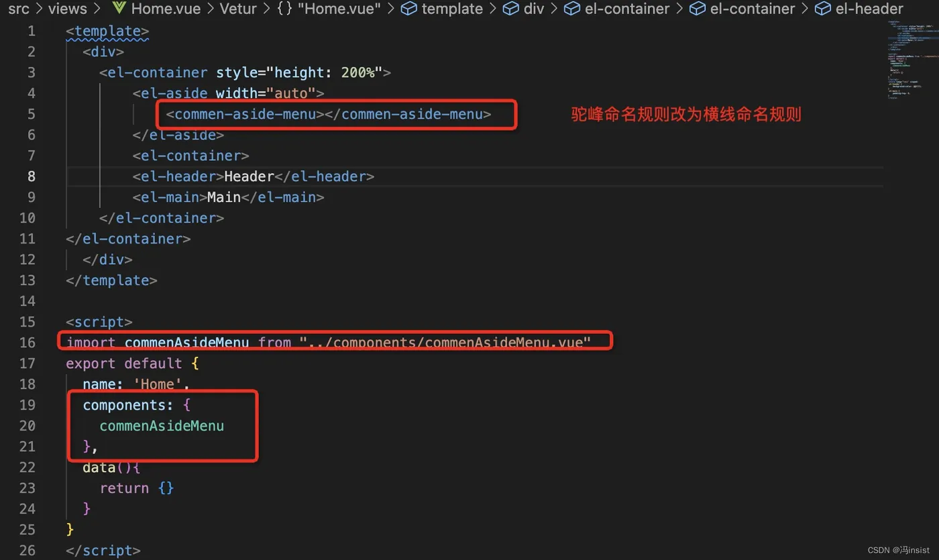This screenshot has height=560, width=939.
Task: Click the "../components/commenAsideMenu.vue" import path
Action: 445,343
